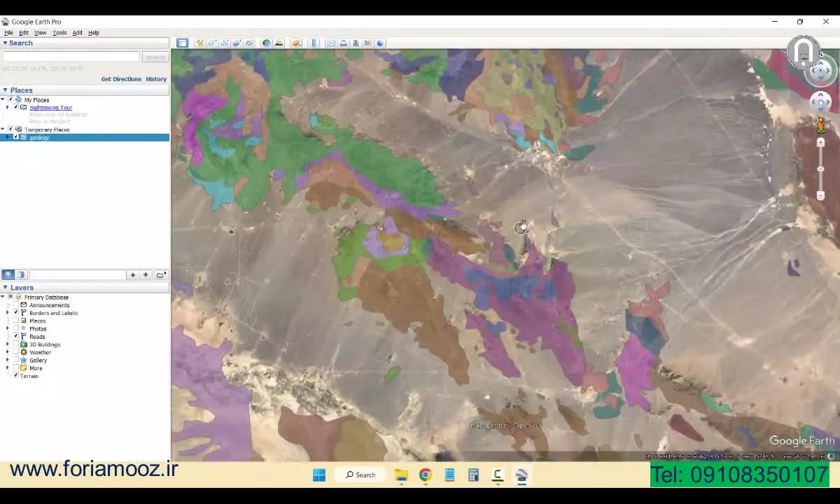840x504 pixels.
Task: Toggle the sidebar visibility button
Action: 182,43
